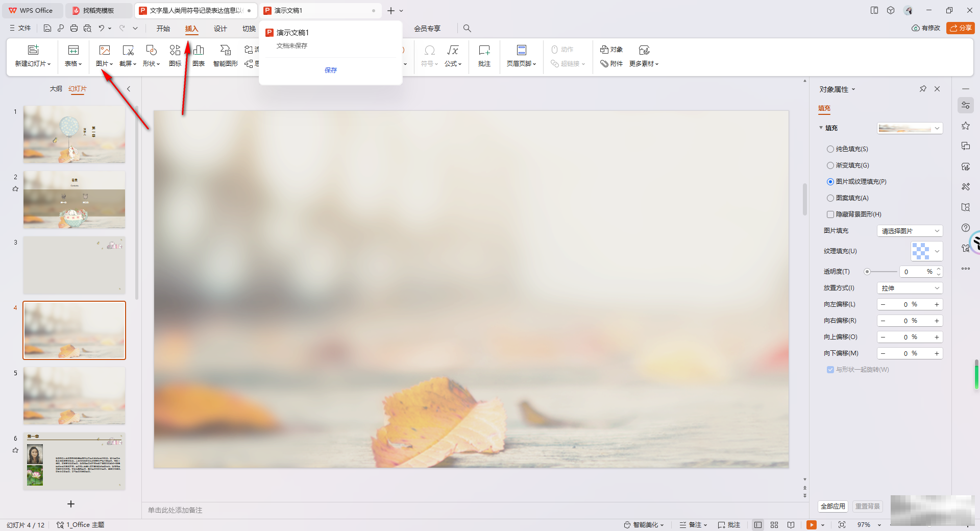This screenshot has height=531, width=980.
Task: Click the search magnifier icon
Action: pos(467,28)
